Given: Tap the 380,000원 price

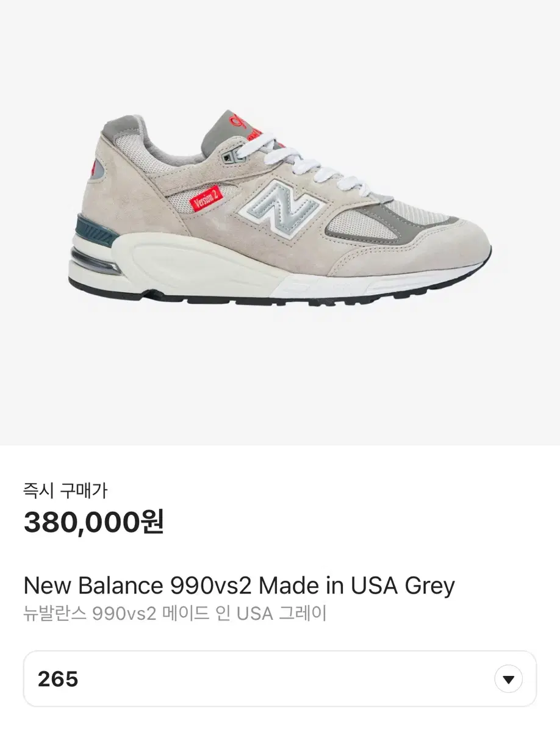Looking at the screenshot, I should [94, 522].
